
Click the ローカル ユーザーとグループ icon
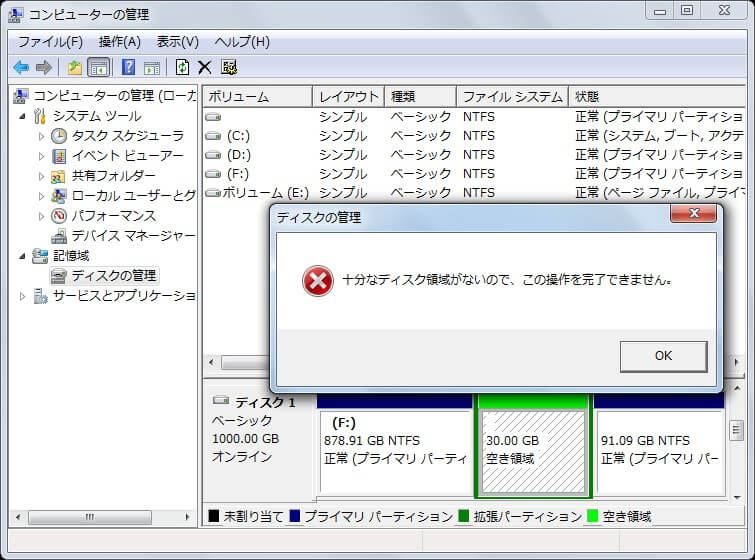(x=59, y=196)
